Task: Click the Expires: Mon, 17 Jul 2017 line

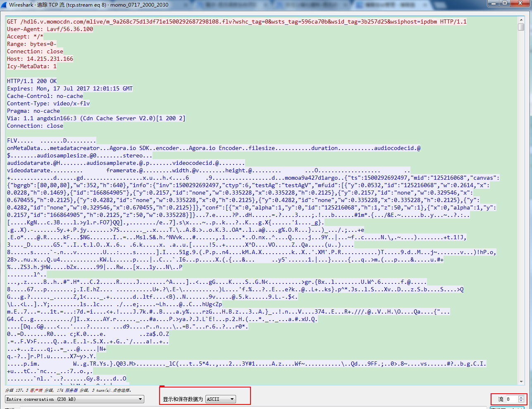Action: pyautogui.click(x=70, y=88)
